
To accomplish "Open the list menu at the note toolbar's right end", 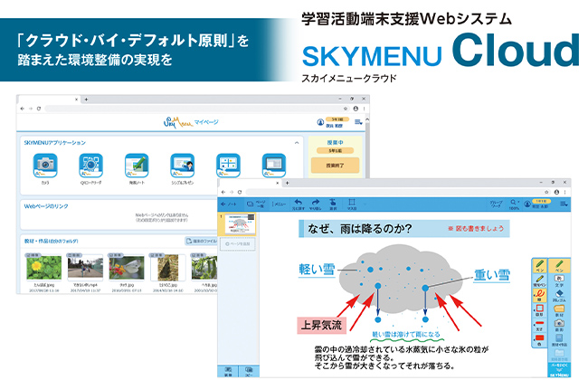I will [x=564, y=204].
